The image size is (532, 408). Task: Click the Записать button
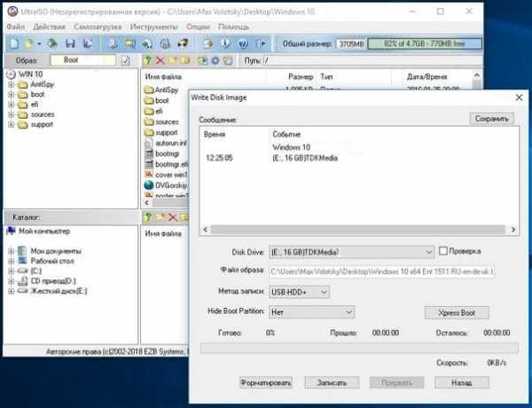click(332, 383)
